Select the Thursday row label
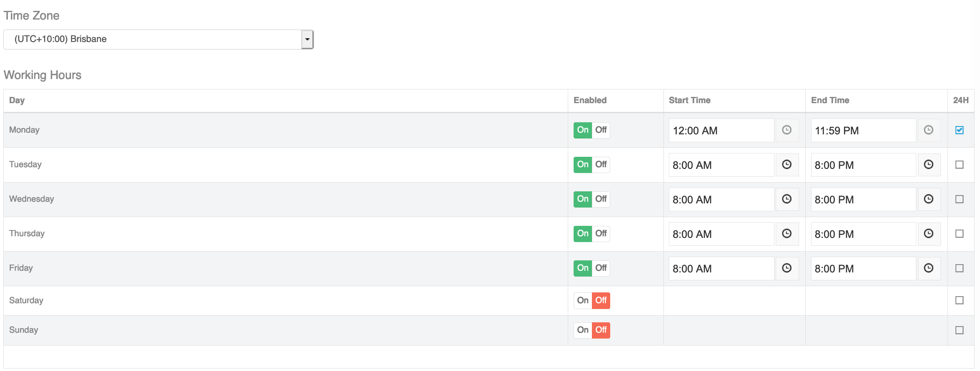The height and width of the screenshot is (371, 980). (x=27, y=233)
